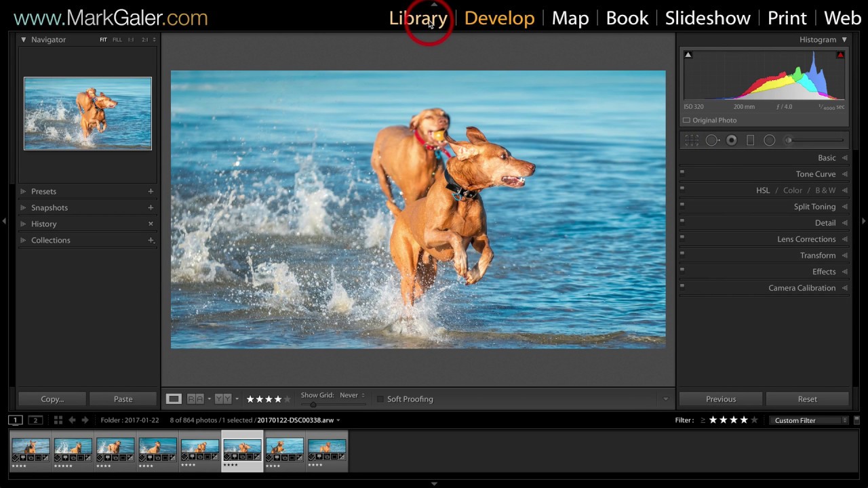The image size is (868, 488).
Task: Click the fifth star in the filter bar
Action: click(x=754, y=420)
